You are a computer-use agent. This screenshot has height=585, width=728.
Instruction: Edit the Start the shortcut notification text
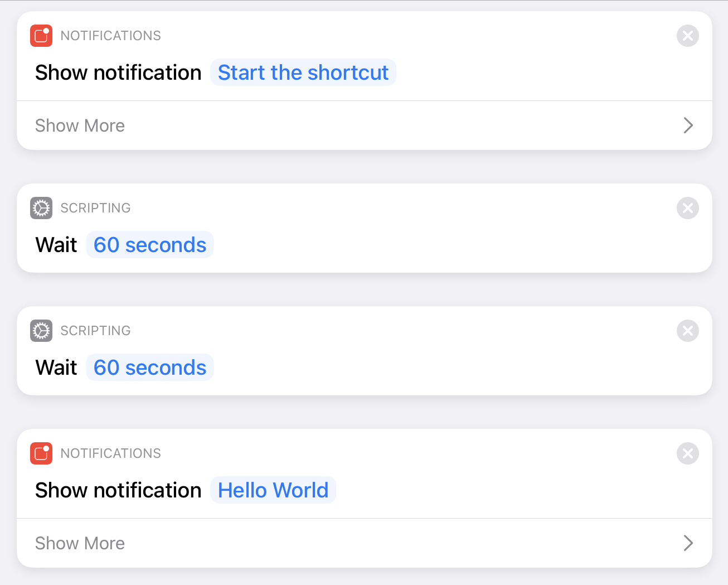tap(303, 72)
